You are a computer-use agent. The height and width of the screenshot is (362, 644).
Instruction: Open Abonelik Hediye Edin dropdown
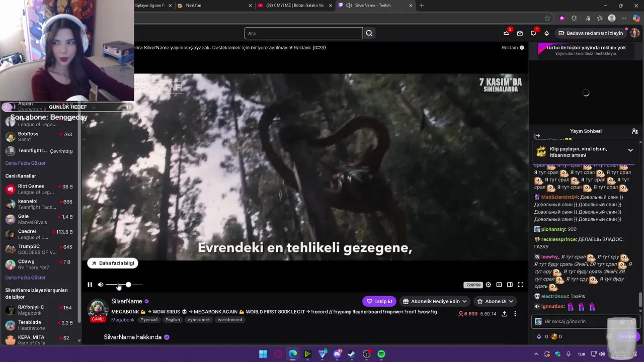click(x=435, y=301)
